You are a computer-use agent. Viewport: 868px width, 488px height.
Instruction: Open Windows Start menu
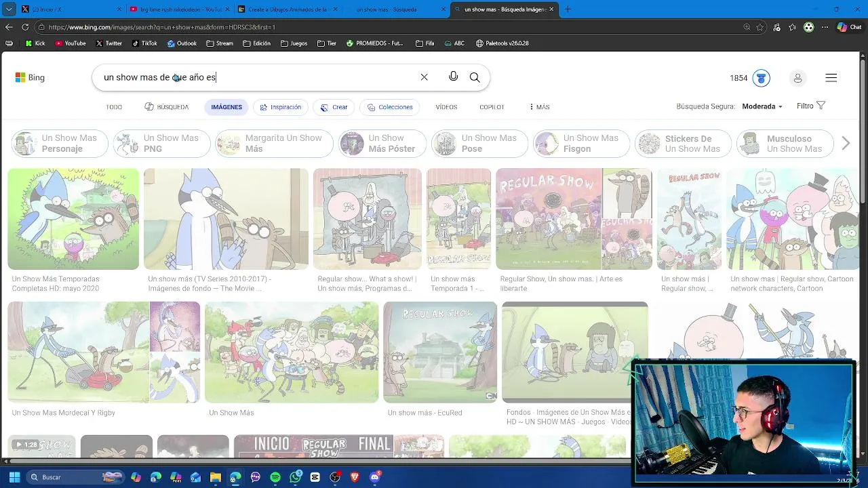(x=14, y=477)
